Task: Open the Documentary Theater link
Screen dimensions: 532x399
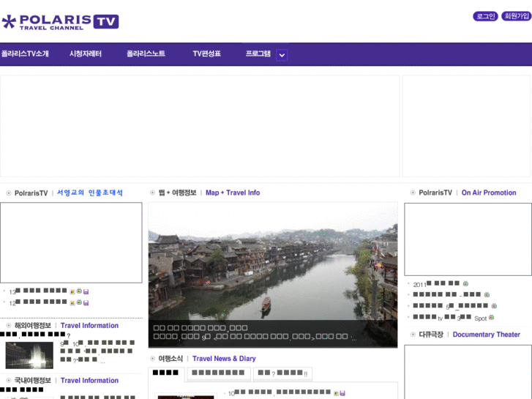Action: click(x=486, y=335)
